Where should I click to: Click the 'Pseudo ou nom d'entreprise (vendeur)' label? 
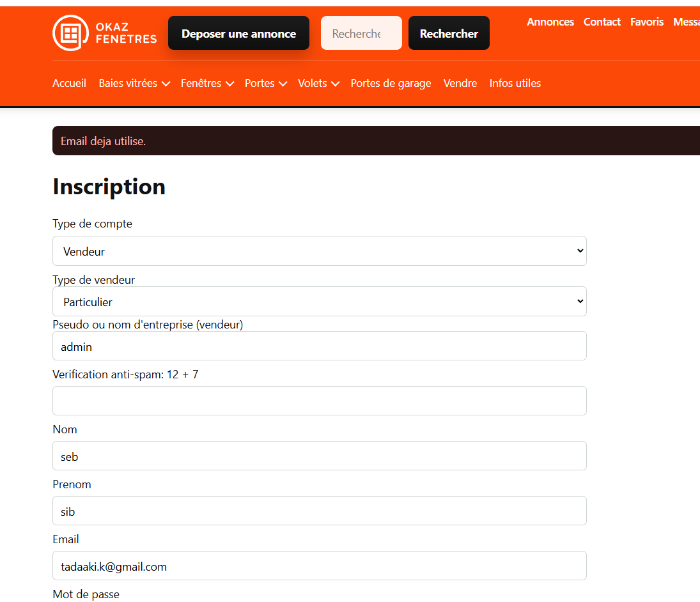(148, 325)
